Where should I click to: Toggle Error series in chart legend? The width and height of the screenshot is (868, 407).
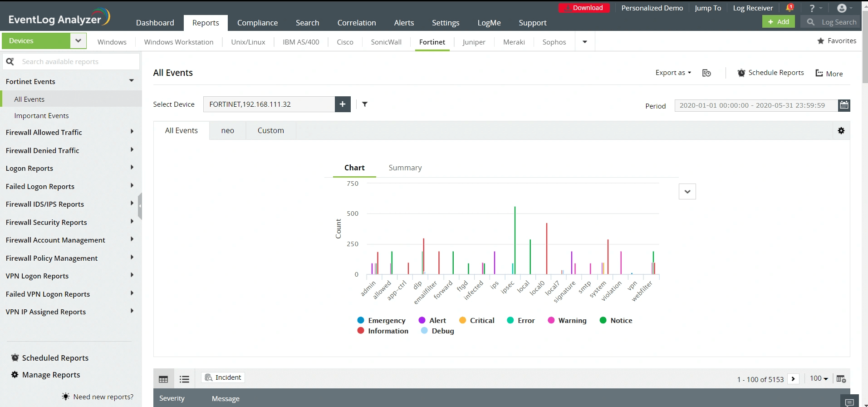pyautogui.click(x=520, y=320)
